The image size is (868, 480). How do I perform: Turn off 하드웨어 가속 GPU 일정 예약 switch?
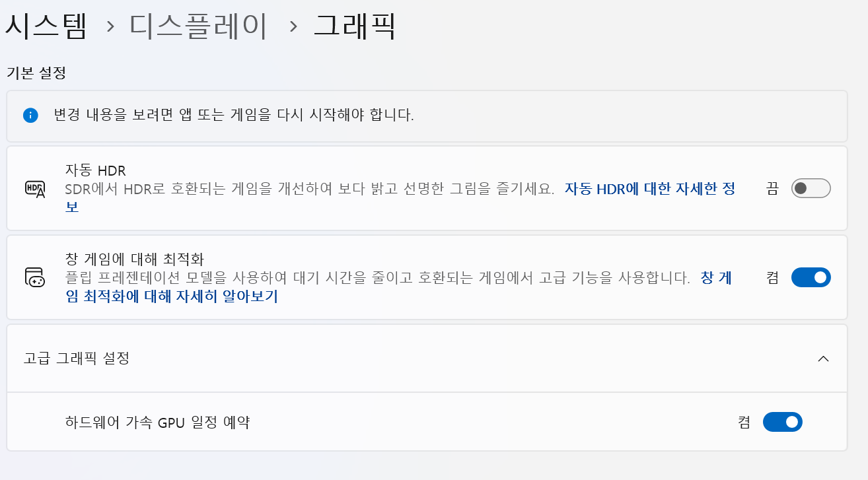tap(782, 422)
